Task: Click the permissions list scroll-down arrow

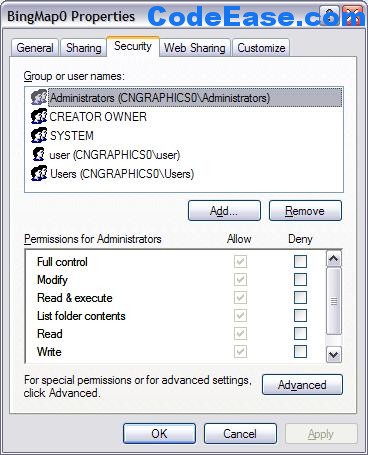Action: coord(334,354)
